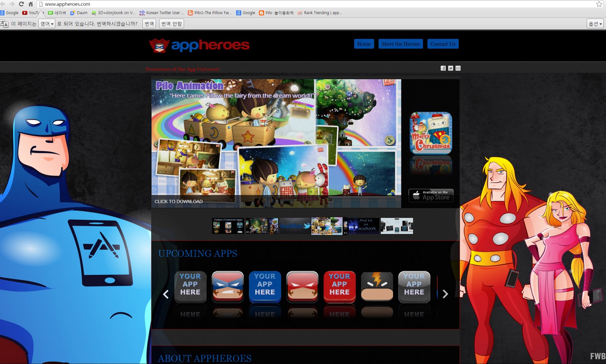Click the lightning bolt hero app icon

coord(377,287)
